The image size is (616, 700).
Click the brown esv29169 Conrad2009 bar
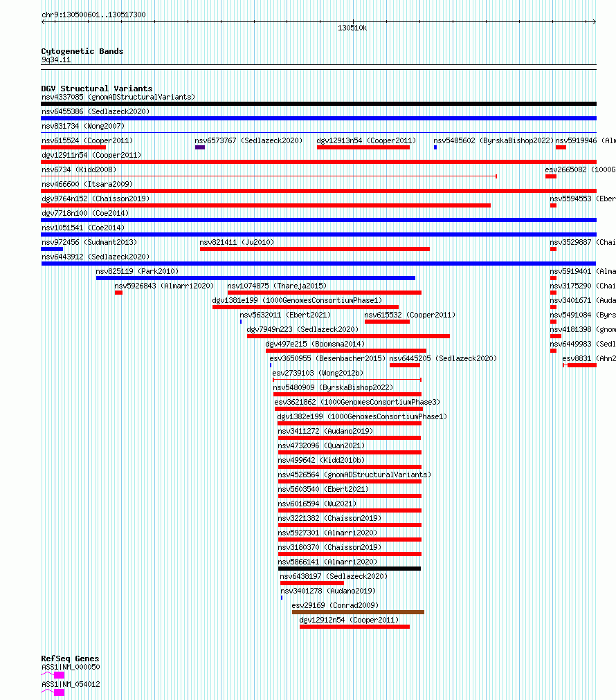tap(358, 612)
